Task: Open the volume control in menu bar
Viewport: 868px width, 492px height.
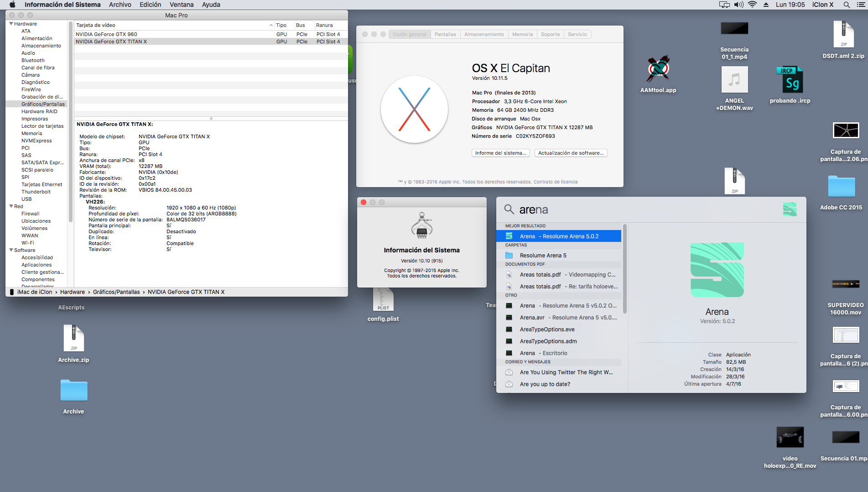Action: [x=738, y=5]
